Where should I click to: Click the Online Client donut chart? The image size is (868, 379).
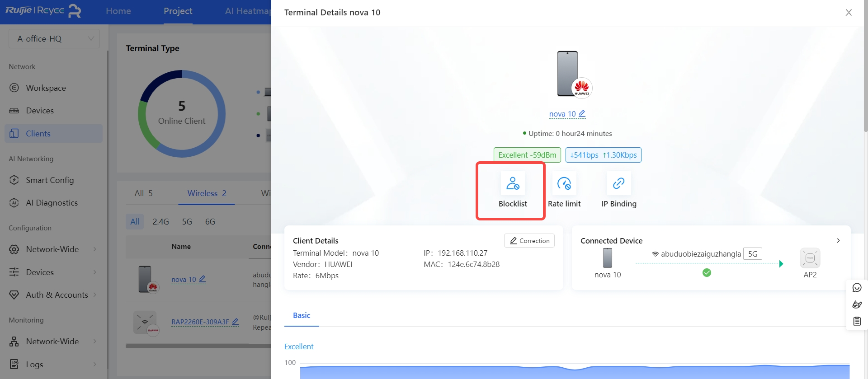click(182, 114)
